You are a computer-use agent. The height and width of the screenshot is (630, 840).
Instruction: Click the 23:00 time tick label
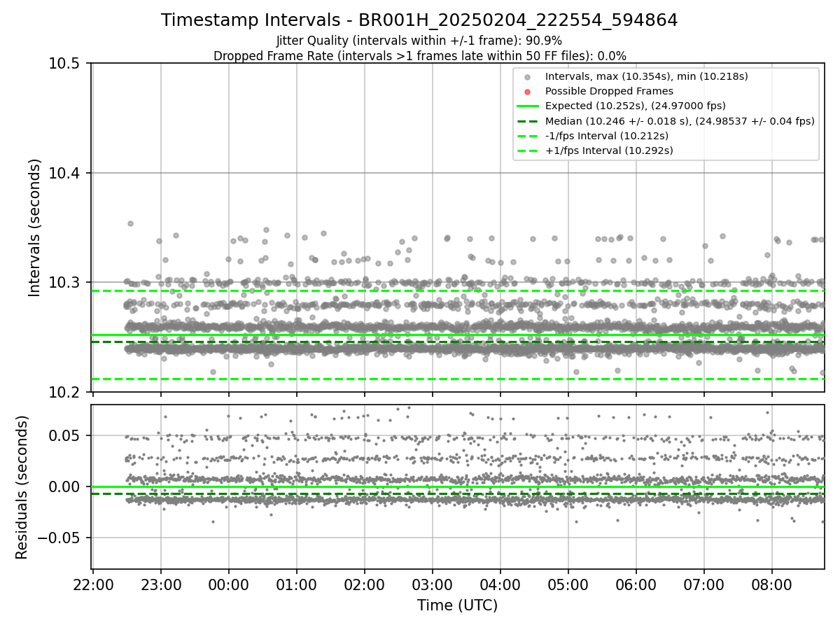161,584
